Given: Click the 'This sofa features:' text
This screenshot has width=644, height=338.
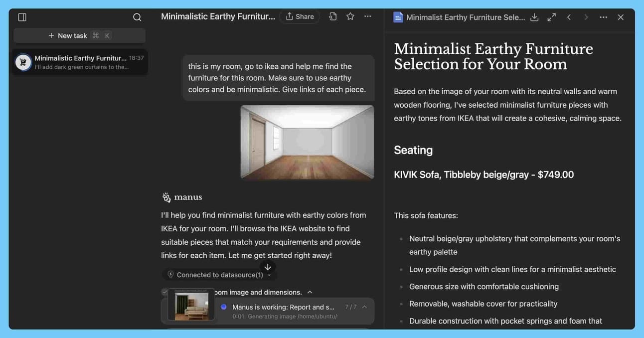Looking at the screenshot, I should click(x=426, y=215).
